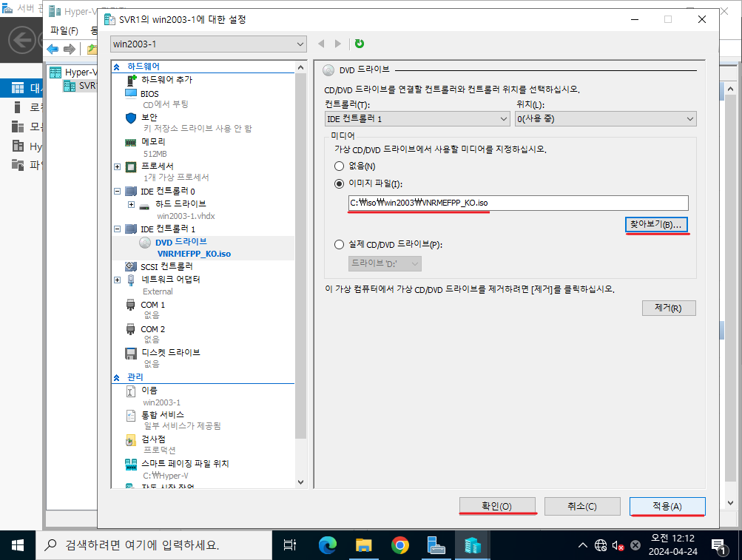Open the BIOS settings entry
This screenshot has width=742, height=560.
click(149, 94)
